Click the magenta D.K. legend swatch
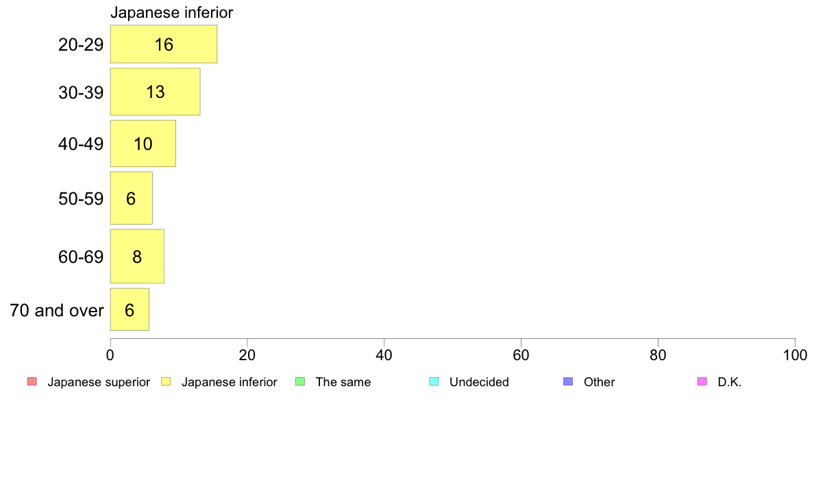Image resolution: width=814 pixels, height=504 pixels. (701, 381)
